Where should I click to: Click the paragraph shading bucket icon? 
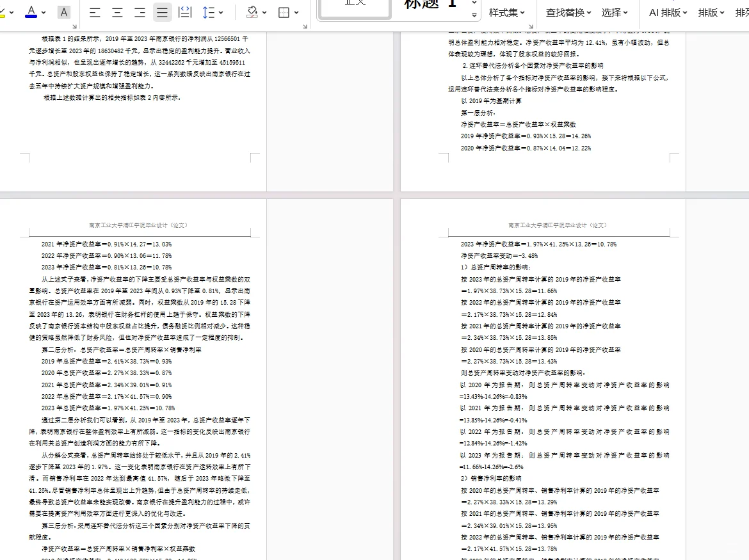[252, 12]
